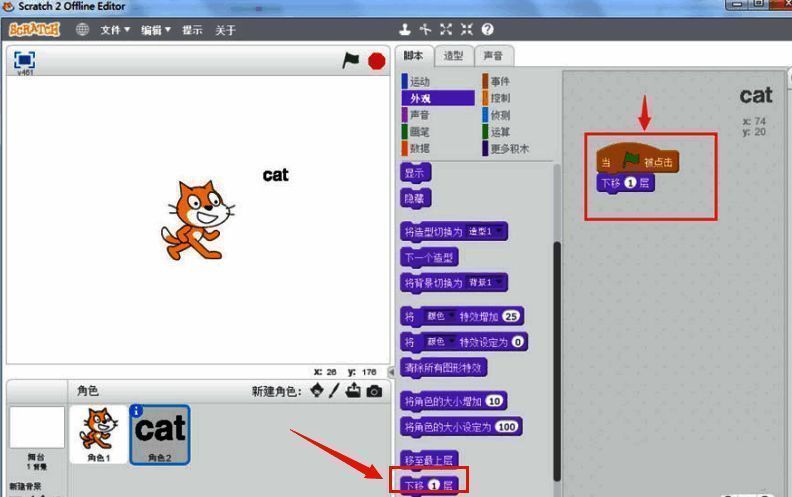Image resolution: width=792 pixels, height=497 pixels.
Task: Toggle full-screen stage mode icon
Action: [x=25, y=60]
